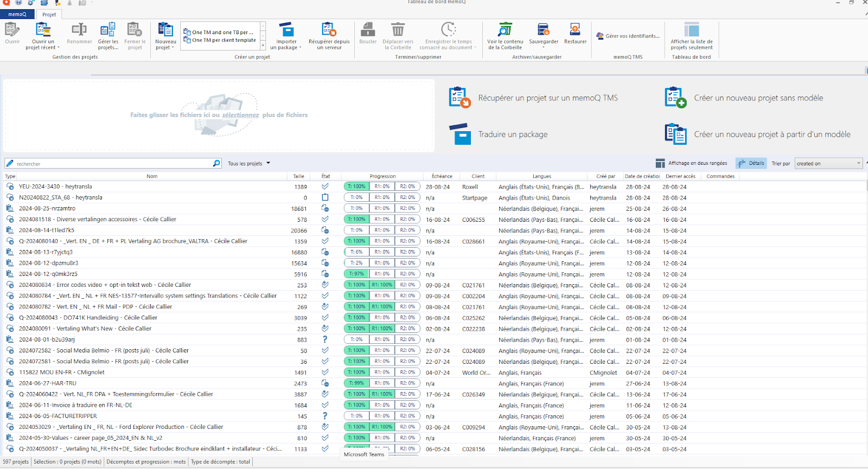
Task: Click Traduire un package tile
Action: click(498, 134)
